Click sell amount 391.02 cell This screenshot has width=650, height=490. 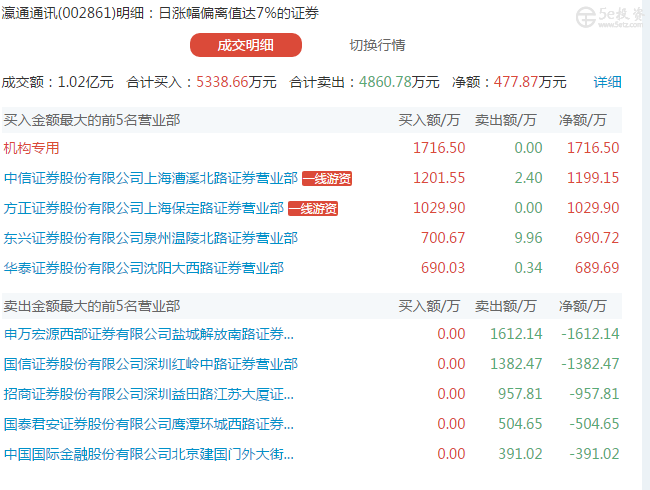520,454
